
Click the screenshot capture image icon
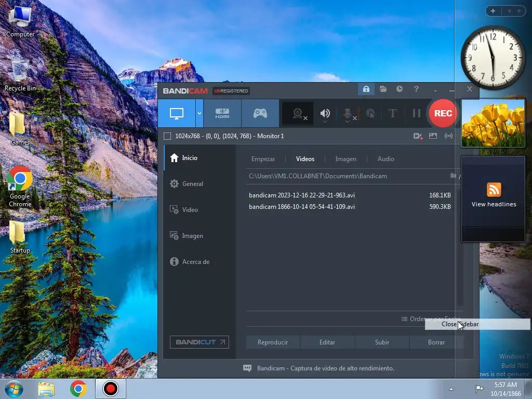tap(433, 136)
